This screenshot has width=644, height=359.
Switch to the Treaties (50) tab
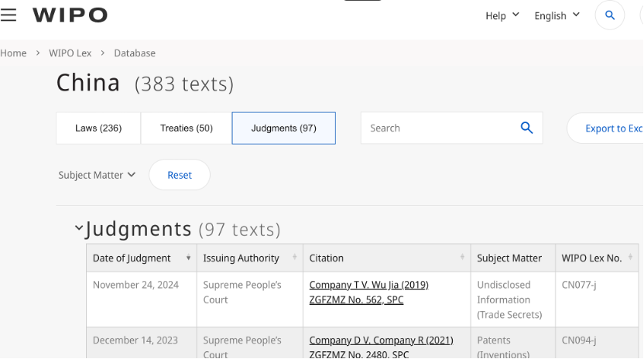[186, 128]
